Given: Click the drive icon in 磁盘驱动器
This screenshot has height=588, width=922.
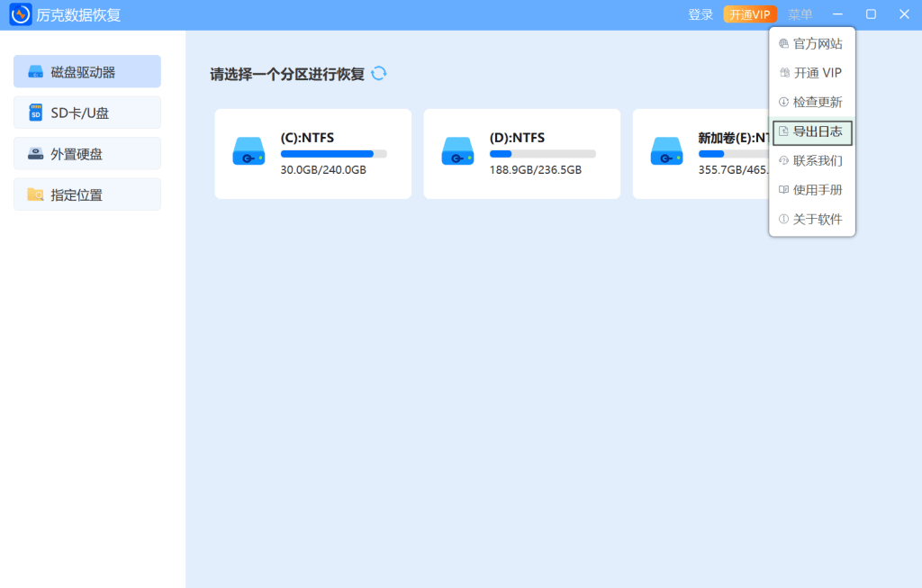Looking at the screenshot, I should click(36, 72).
